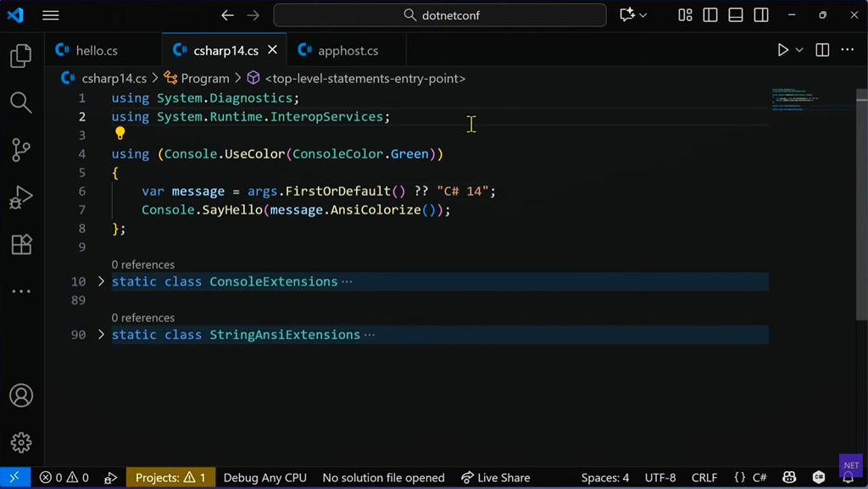Open the Run and Debug view
The image size is (868, 489).
(x=21, y=197)
